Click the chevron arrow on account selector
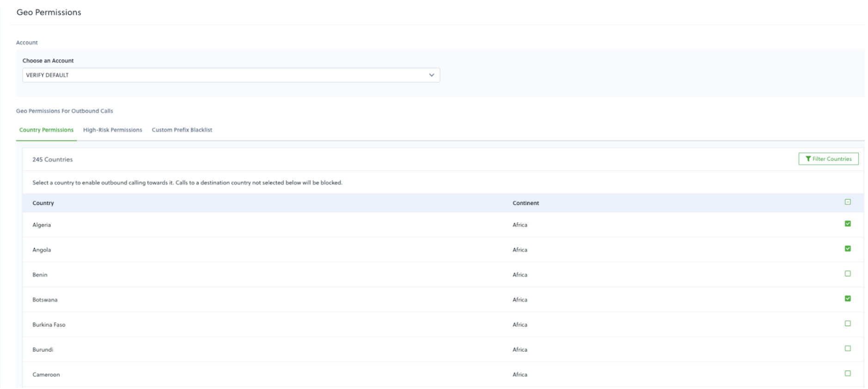This screenshot has height=389, width=868. pyautogui.click(x=431, y=75)
